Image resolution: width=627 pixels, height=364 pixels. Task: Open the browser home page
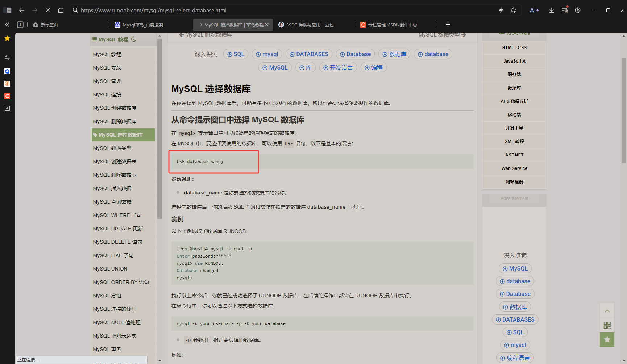(x=61, y=10)
